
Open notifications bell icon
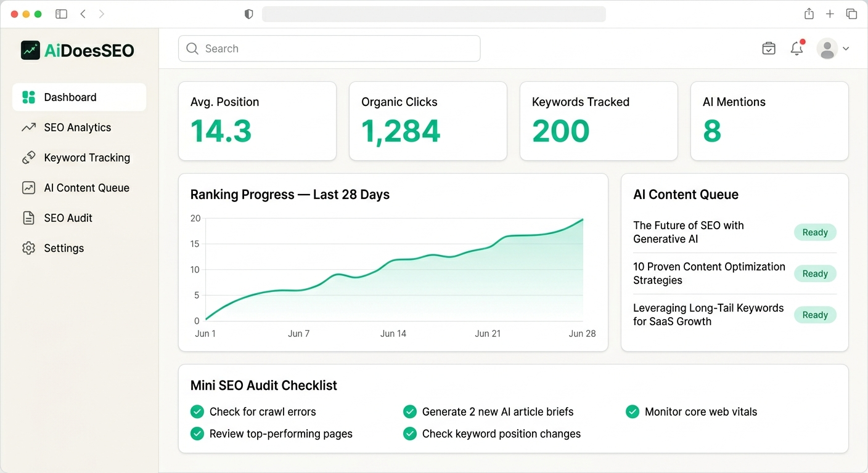[x=797, y=48]
